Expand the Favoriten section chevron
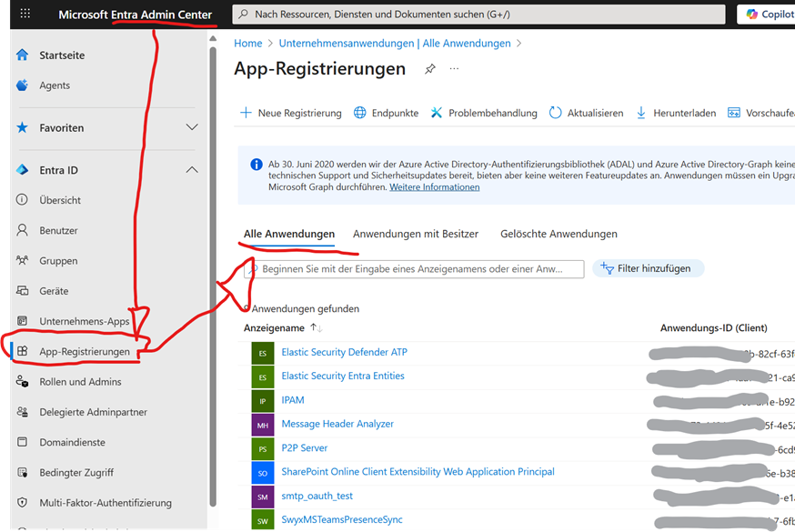Image resolution: width=795 pixels, height=532 pixels. pyautogui.click(x=192, y=127)
